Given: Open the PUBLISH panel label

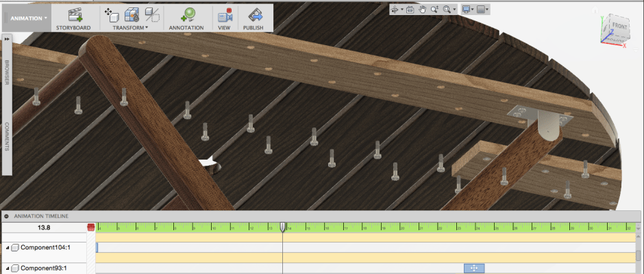Looking at the screenshot, I should (x=253, y=28).
